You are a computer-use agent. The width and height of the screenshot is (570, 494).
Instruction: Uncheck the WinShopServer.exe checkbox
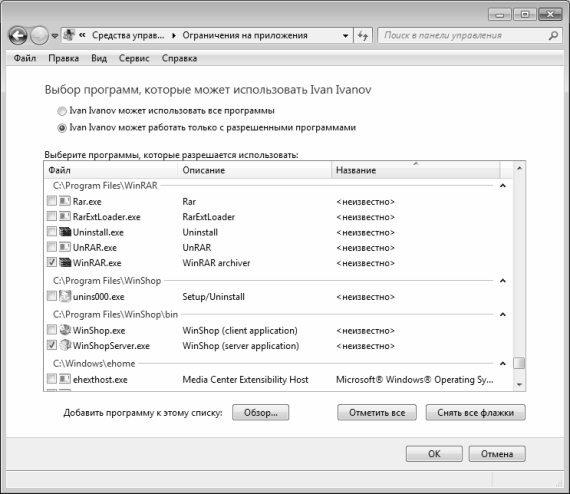click(52, 345)
